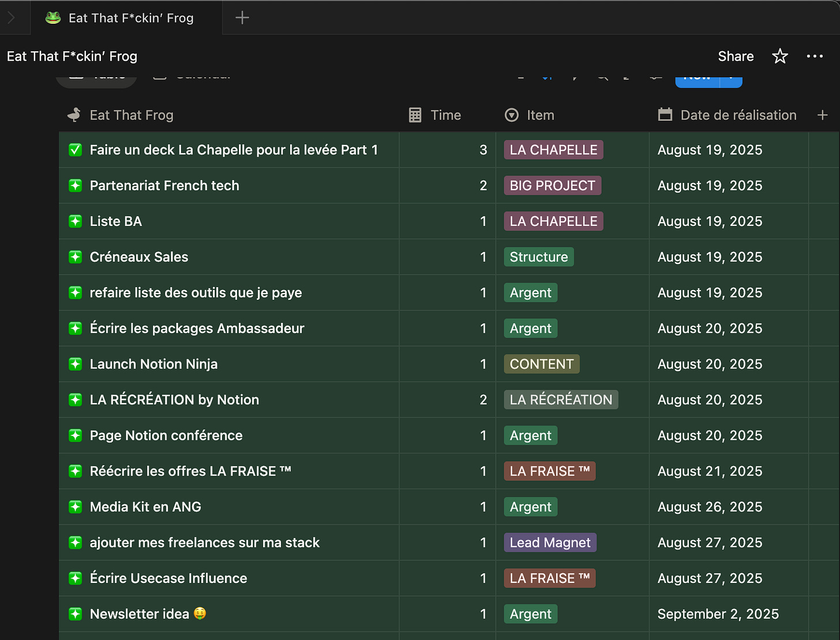Click the page icon next to Créneaux Sales
Screen dimensions: 840x640
click(75, 257)
